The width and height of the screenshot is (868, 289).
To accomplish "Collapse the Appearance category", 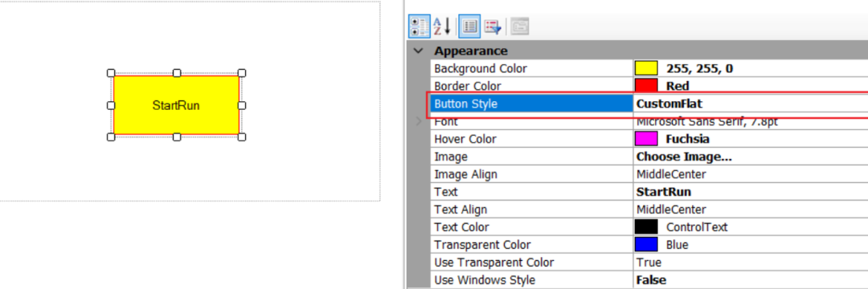I will [x=419, y=51].
